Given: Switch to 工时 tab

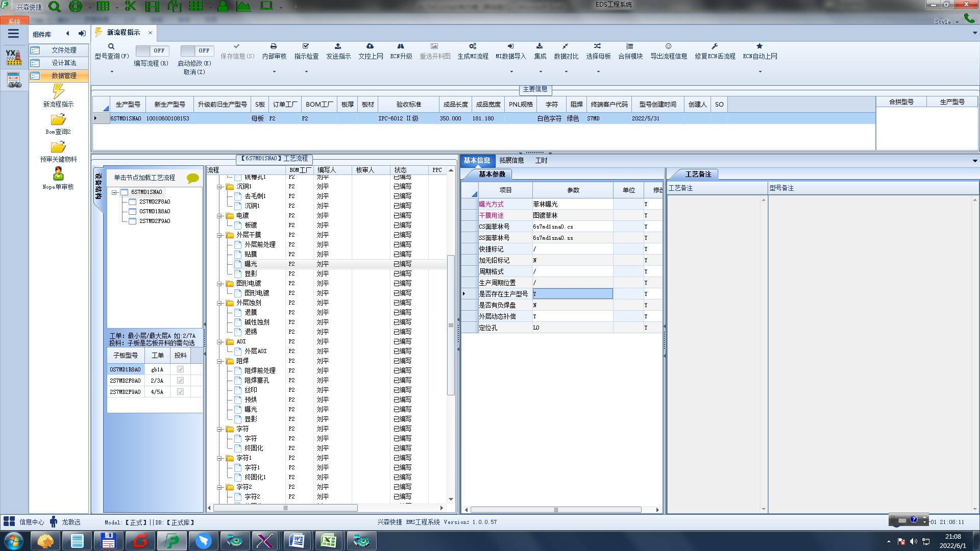Looking at the screenshot, I should pyautogui.click(x=541, y=161).
